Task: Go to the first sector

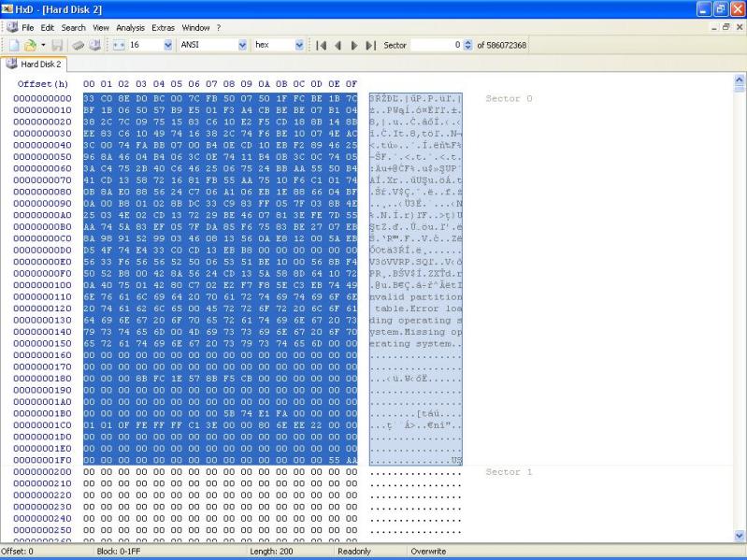Action: pyautogui.click(x=323, y=45)
